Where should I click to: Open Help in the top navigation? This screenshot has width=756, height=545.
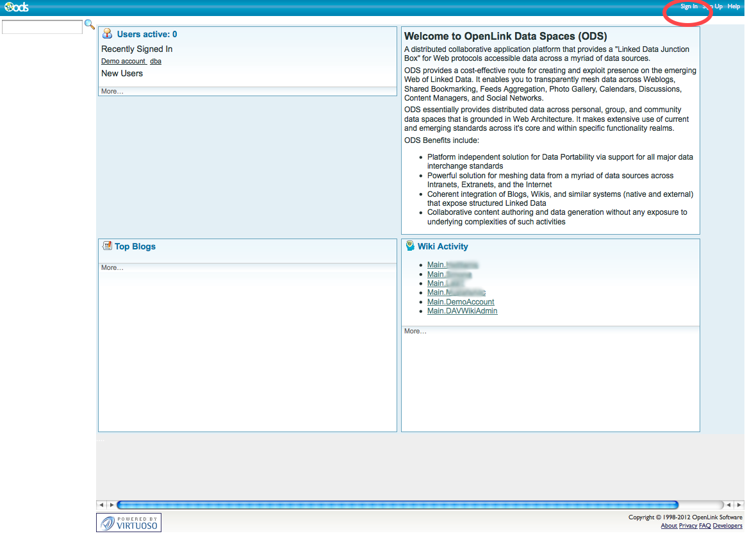click(x=734, y=6)
